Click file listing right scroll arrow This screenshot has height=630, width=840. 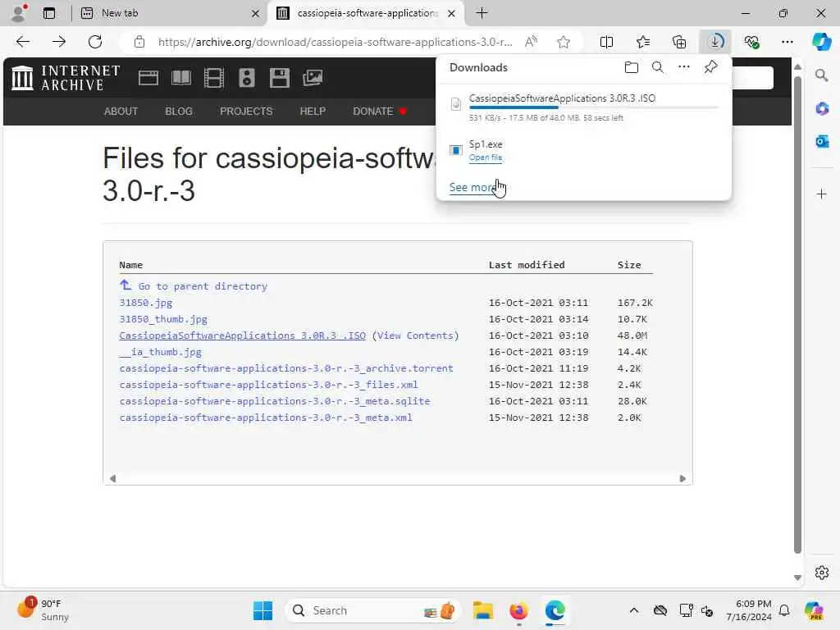pos(682,478)
